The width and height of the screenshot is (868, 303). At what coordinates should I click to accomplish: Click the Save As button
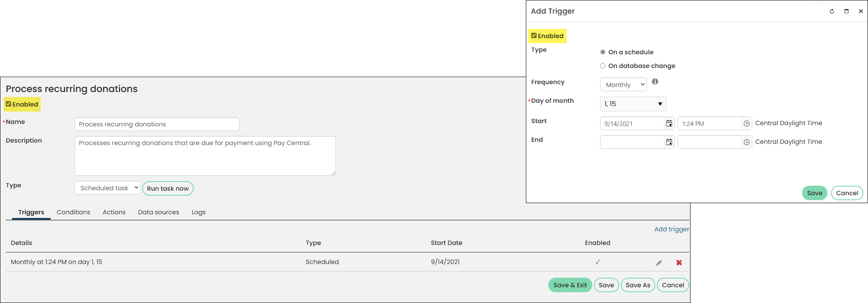click(x=638, y=285)
